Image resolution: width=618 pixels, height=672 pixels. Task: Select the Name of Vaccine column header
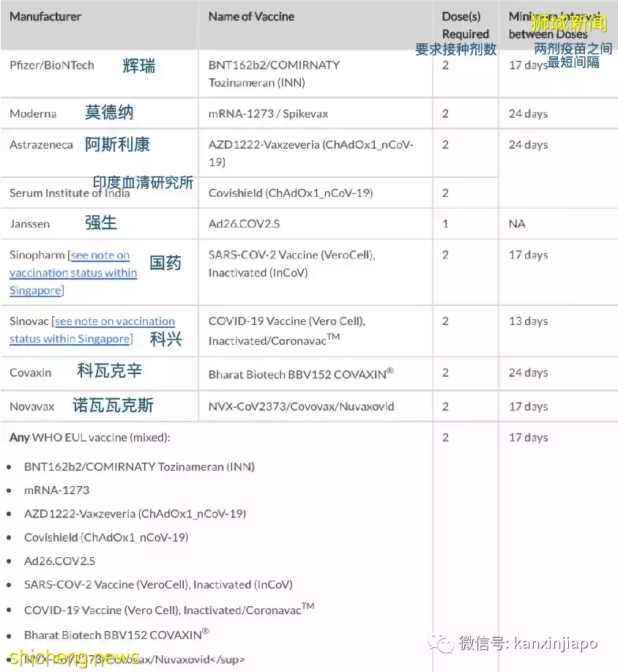point(251,16)
